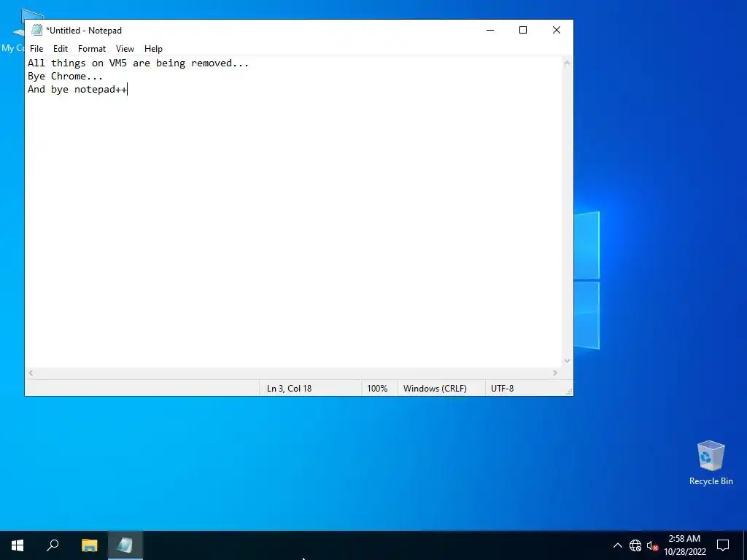
Task: Open the File menu in Notepad
Action: coord(36,49)
